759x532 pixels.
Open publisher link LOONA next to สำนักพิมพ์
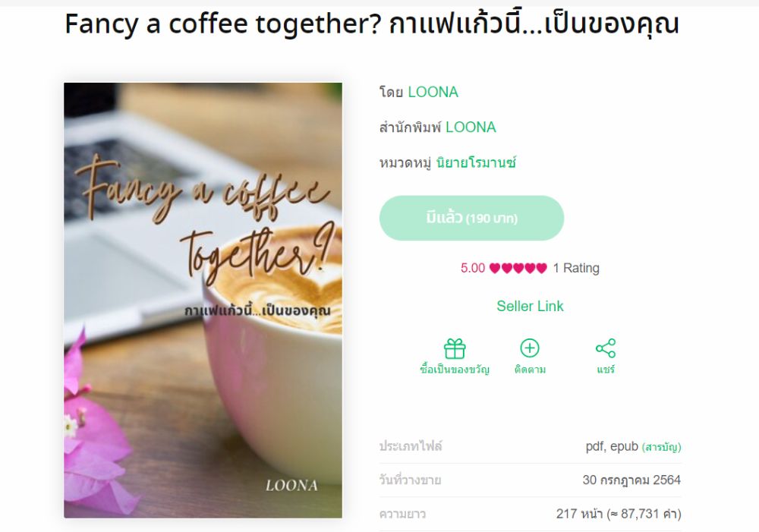471,127
